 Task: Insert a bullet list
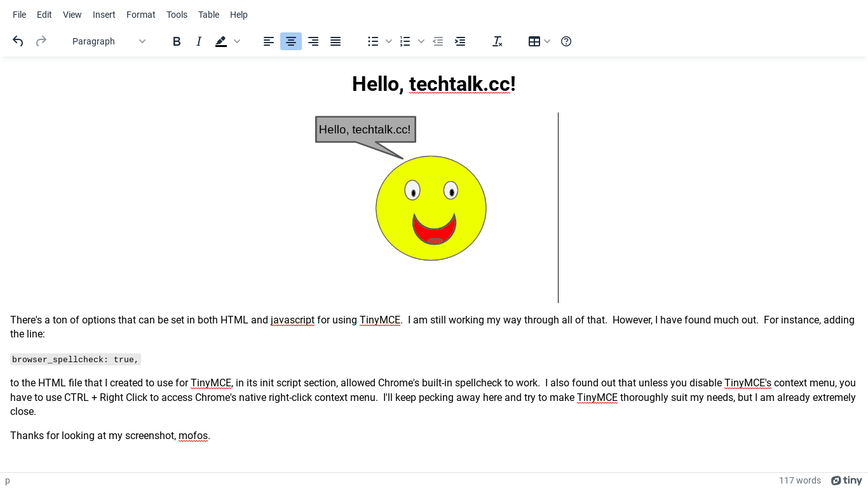pos(373,41)
